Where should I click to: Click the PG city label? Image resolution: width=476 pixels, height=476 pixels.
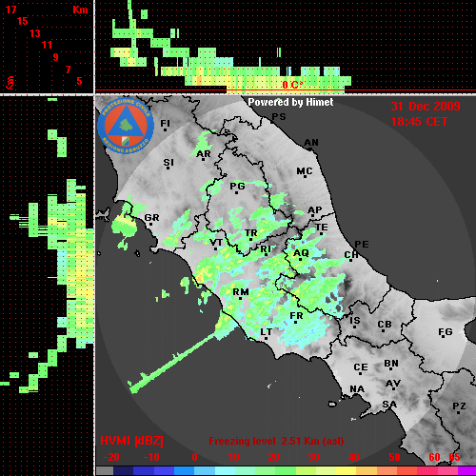pos(237,186)
